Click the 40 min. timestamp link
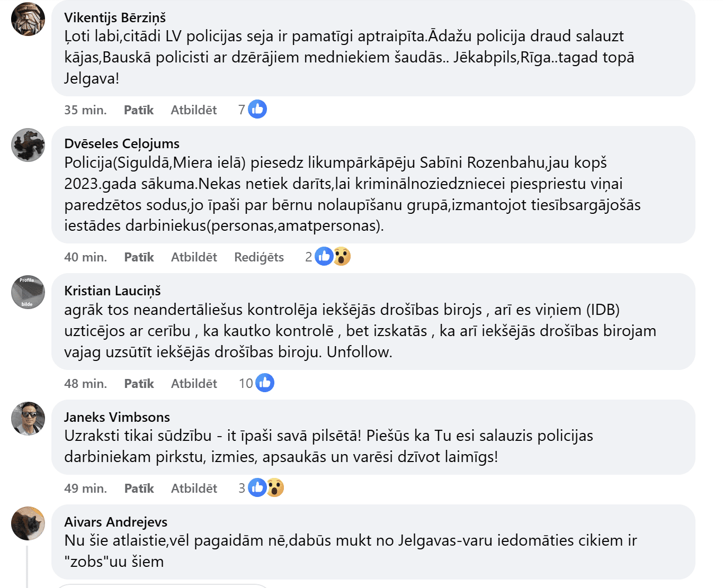Image resolution: width=723 pixels, height=588 pixels. coord(85,257)
